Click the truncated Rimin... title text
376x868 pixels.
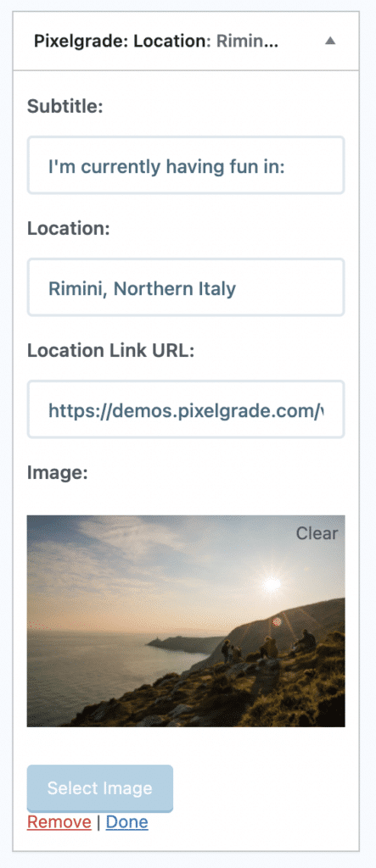[247, 42]
